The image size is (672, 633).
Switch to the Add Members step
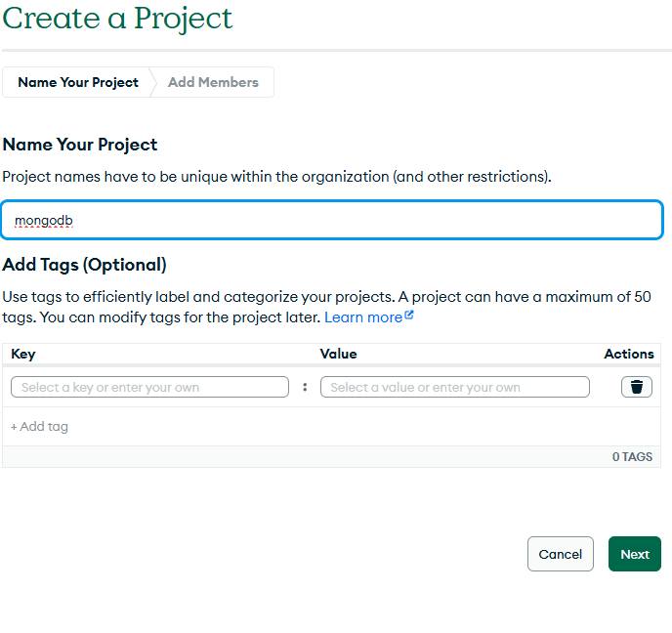(213, 82)
